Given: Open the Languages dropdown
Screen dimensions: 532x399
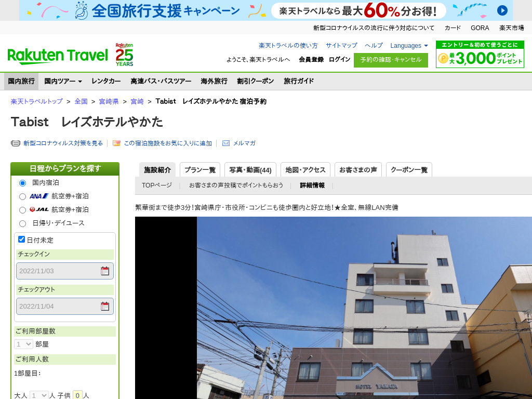Looking at the screenshot, I should pyautogui.click(x=409, y=46).
